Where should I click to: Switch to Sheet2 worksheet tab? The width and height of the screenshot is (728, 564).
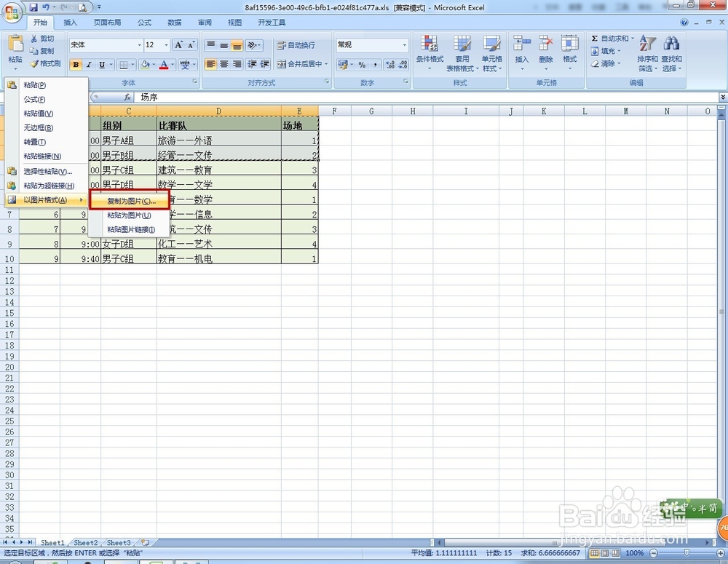[x=86, y=542]
